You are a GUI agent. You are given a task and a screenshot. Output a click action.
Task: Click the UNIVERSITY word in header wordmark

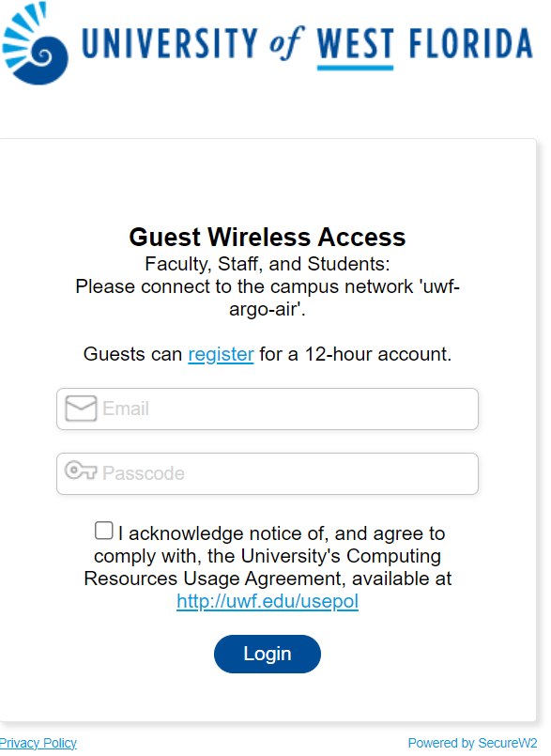[170, 44]
